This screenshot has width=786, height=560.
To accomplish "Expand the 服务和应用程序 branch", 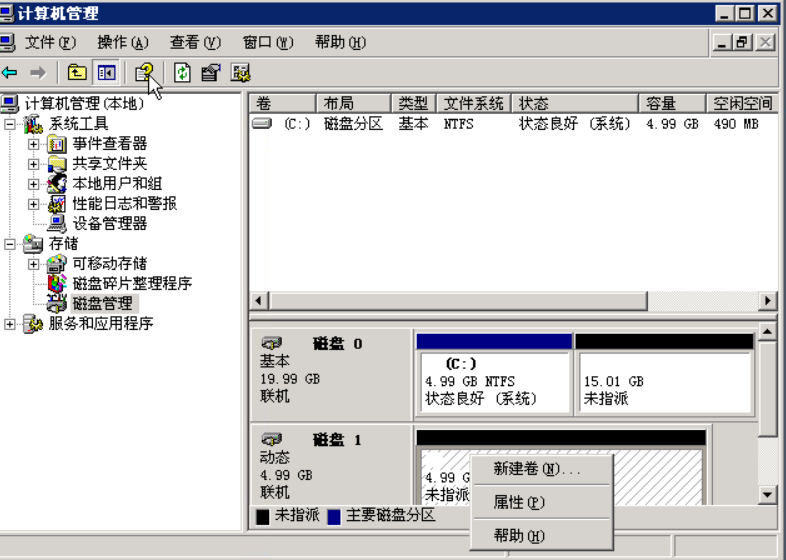I will [10, 324].
